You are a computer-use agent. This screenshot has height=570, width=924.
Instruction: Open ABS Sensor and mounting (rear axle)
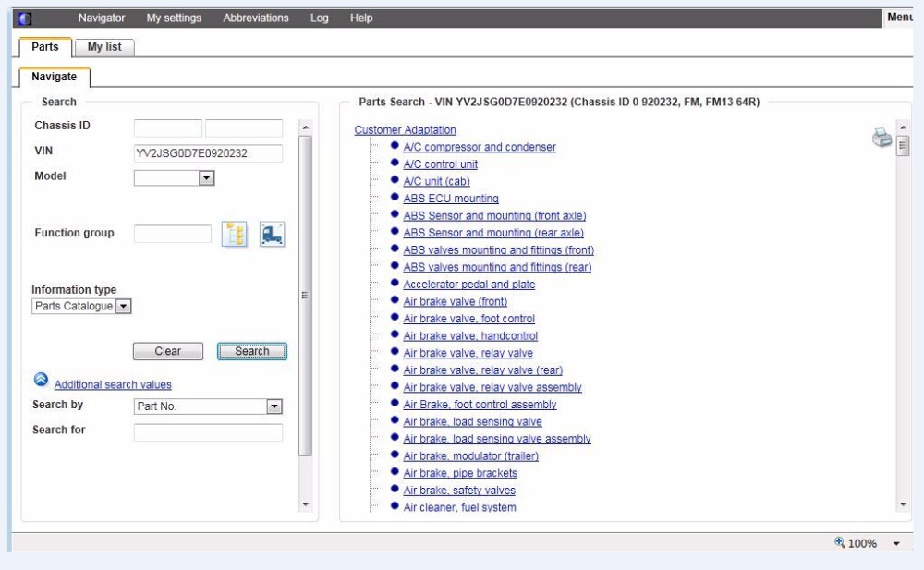point(493,233)
